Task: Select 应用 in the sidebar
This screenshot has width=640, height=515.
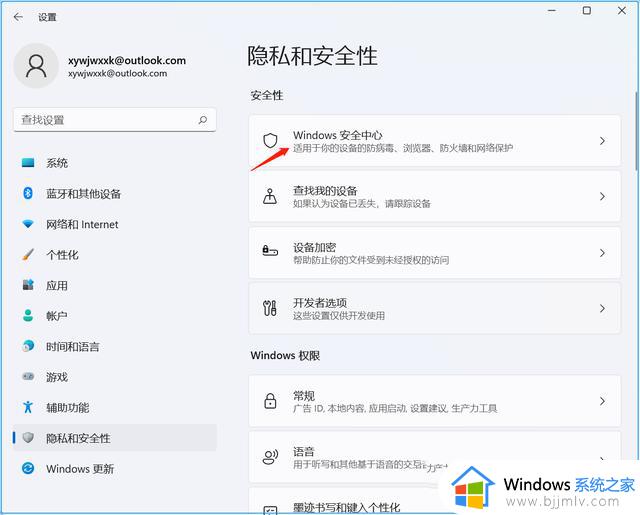Action: click(x=115, y=285)
